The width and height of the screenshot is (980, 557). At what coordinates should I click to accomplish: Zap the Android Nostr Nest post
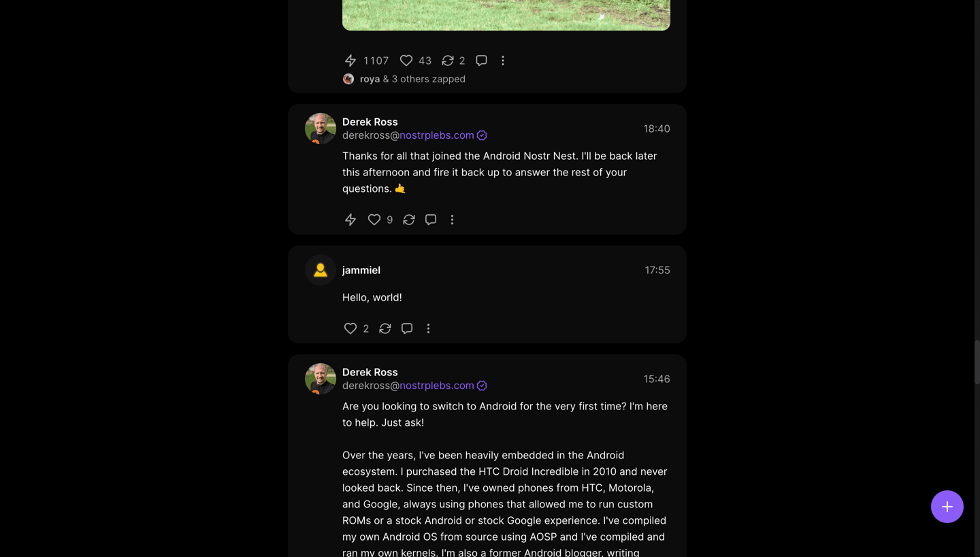350,220
